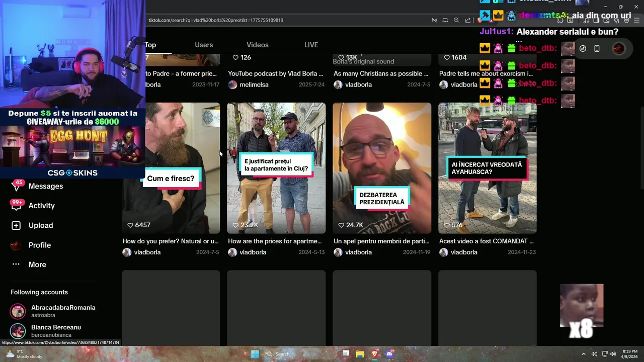Click the Upload plus icon

16,226
